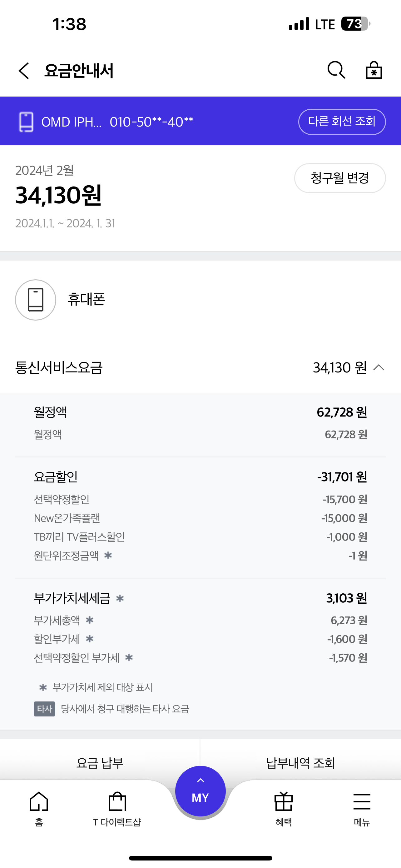Expand the MY floating button
401x868 pixels.
200,791
